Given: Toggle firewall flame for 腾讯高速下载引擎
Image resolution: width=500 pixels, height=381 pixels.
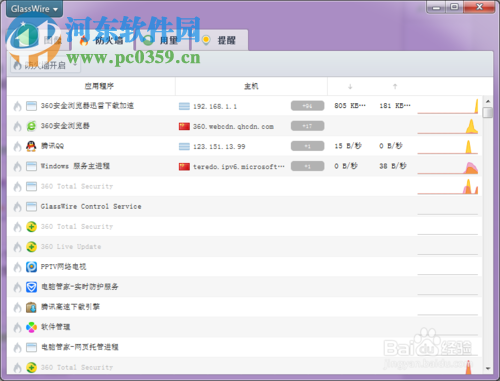Looking at the screenshot, I should 17,307.
